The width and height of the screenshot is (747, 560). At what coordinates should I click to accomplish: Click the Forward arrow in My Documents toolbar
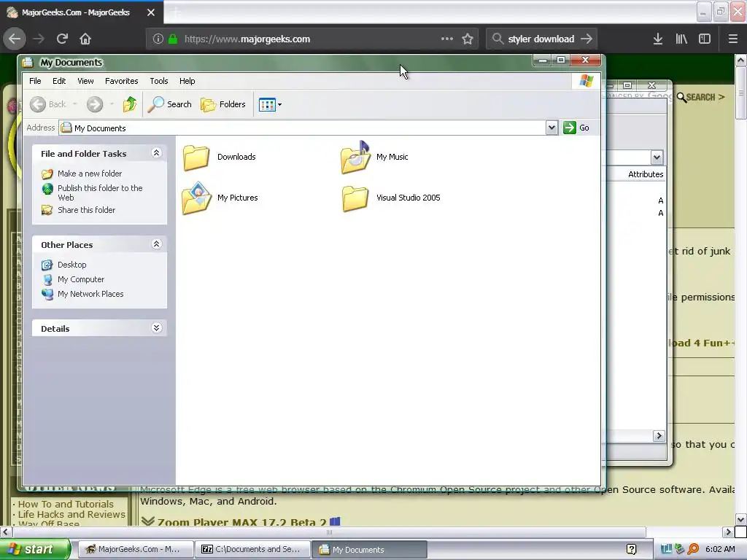tap(95, 104)
